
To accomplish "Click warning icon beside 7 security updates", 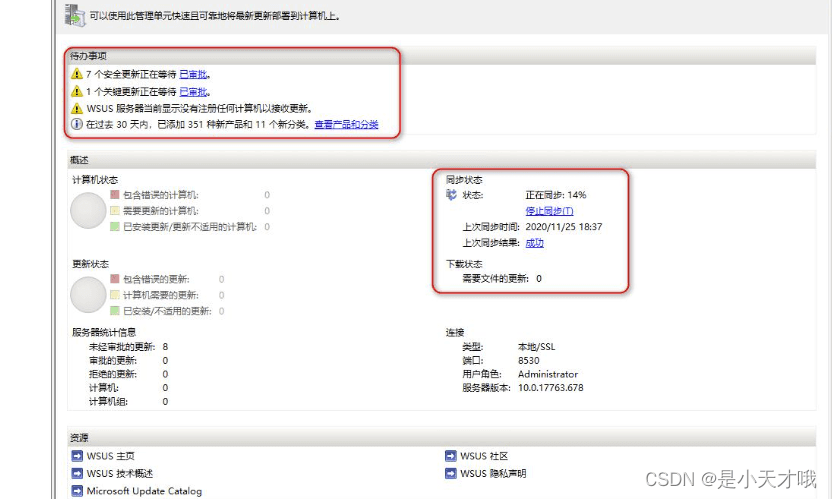I will pyautogui.click(x=77, y=74).
